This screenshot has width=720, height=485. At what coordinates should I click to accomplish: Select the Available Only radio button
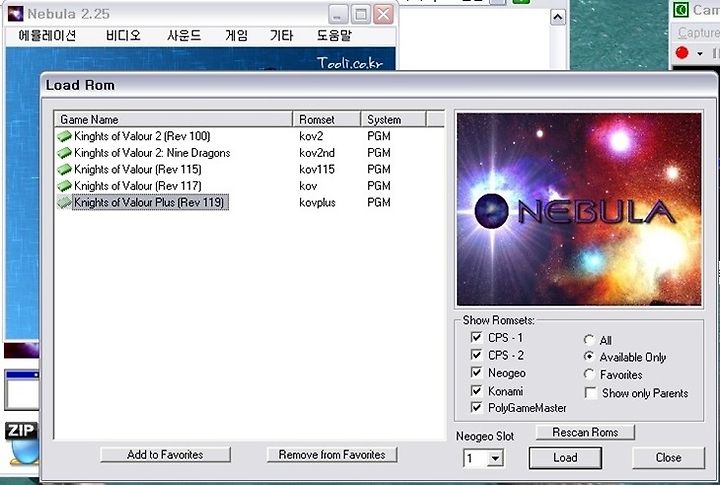tap(589, 357)
